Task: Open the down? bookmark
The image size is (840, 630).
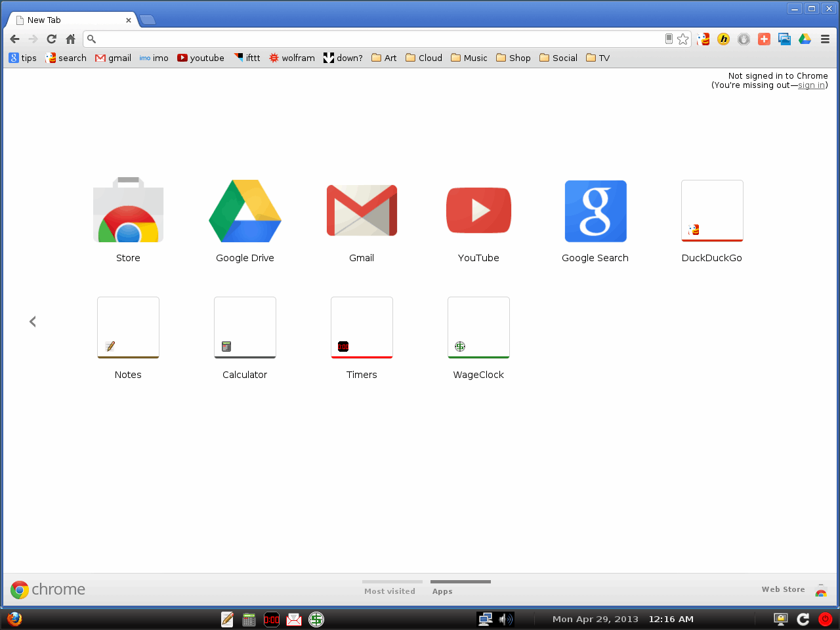Action: point(343,58)
